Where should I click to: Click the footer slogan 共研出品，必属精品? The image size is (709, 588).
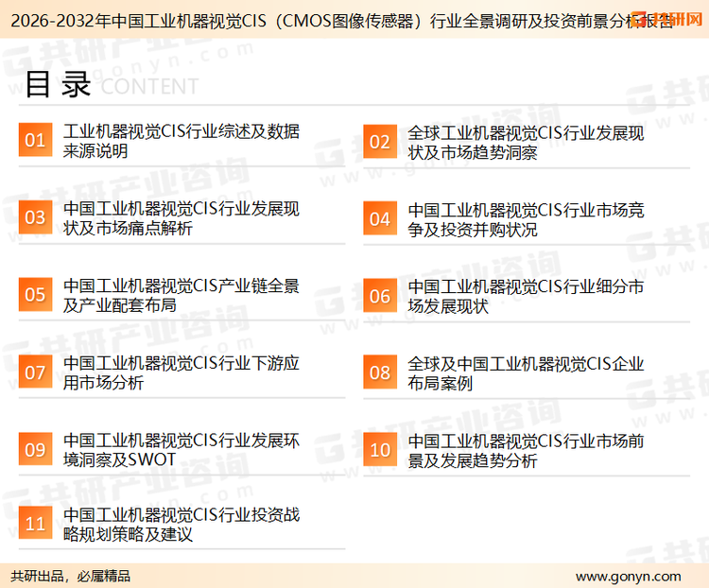71,576
